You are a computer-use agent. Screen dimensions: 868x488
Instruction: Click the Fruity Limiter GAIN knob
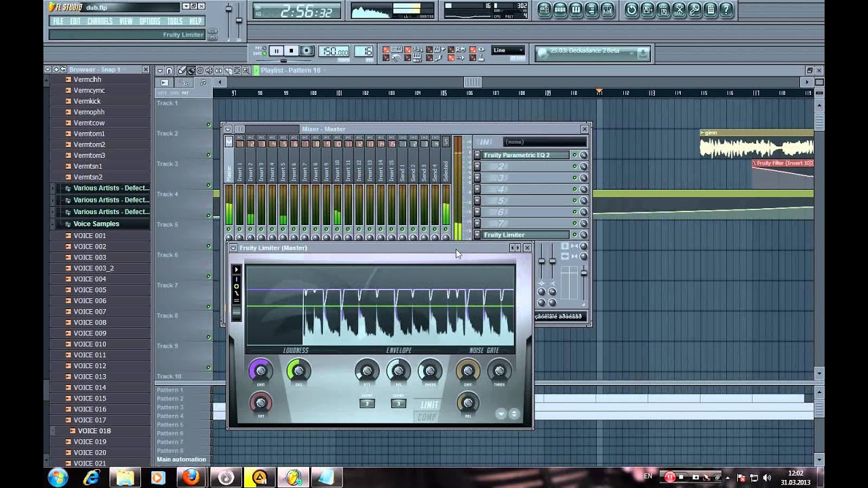click(260, 370)
